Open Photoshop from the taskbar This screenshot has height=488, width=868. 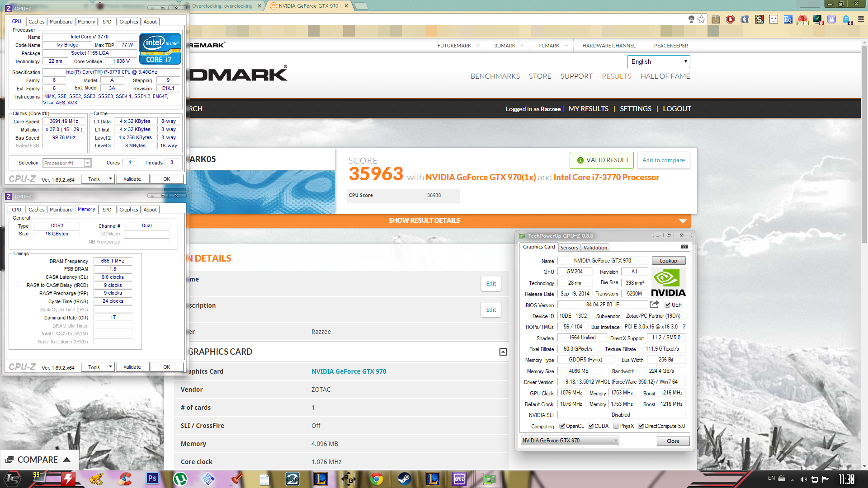coord(152,479)
